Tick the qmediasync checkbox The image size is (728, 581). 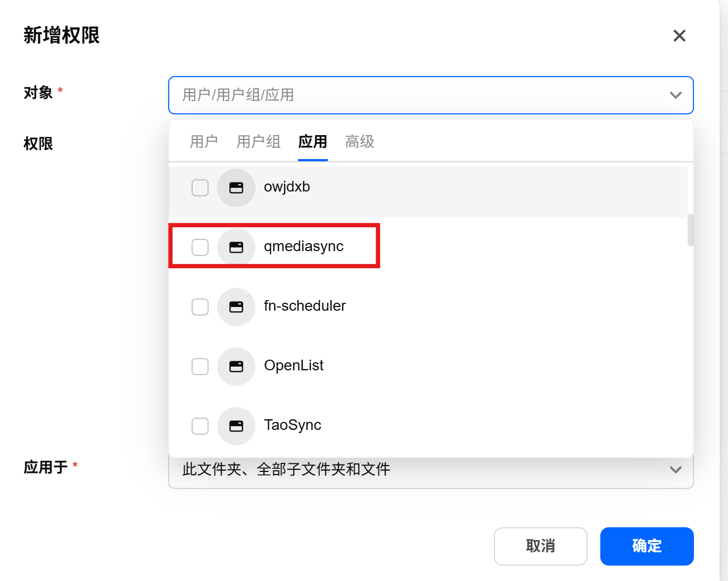click(200, 247)
